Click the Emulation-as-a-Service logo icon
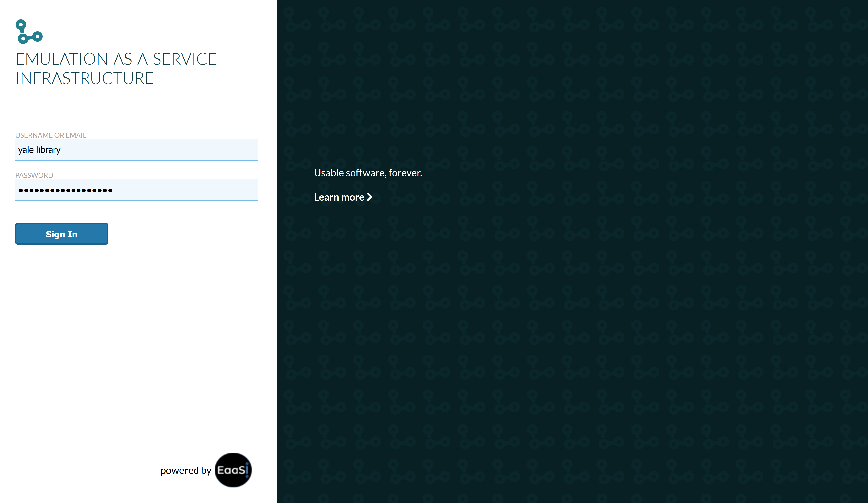Viewport: 868px width, 503px height. point(29,32)
